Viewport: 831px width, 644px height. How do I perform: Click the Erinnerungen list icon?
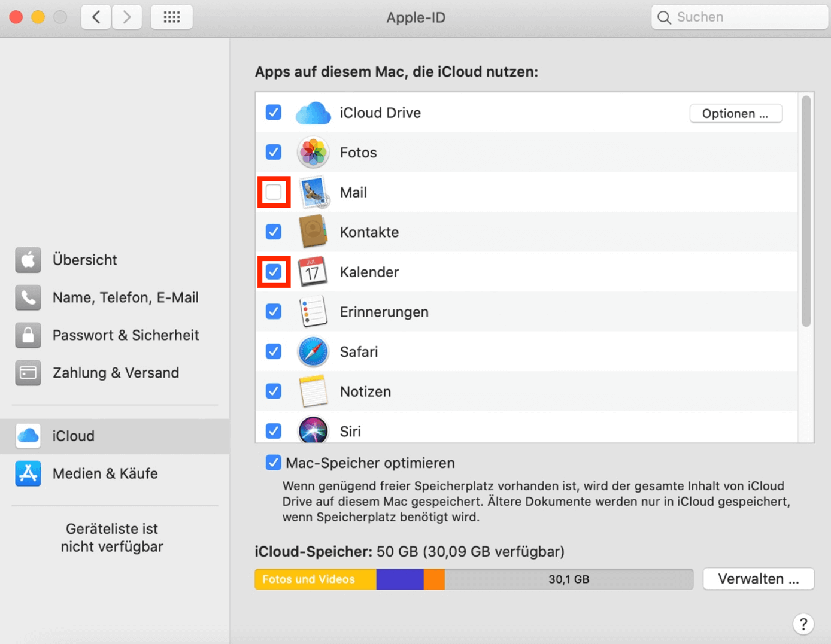313,312
